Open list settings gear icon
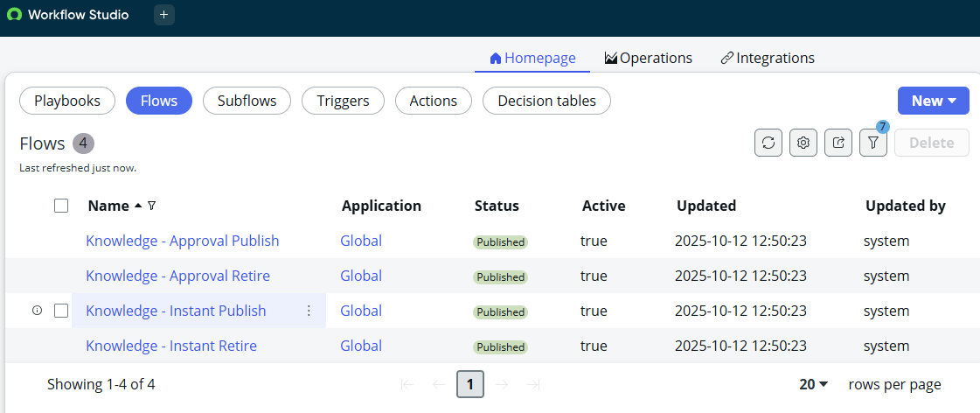This screenshot has height=413, width=980. (x=803, y=143)
